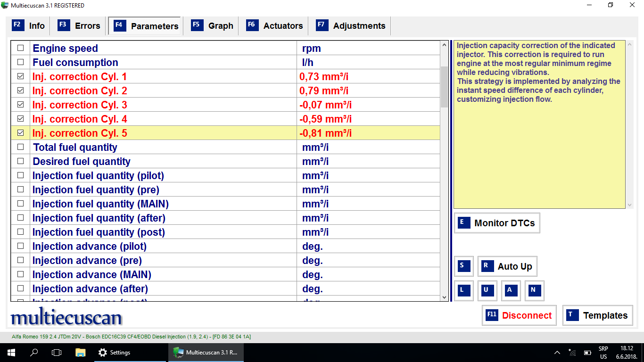Click Cyl. 5 value -0,81 mm³/i
Image resolution: width=644 pixels, height=362 pixels.
(x=325, y=133)
